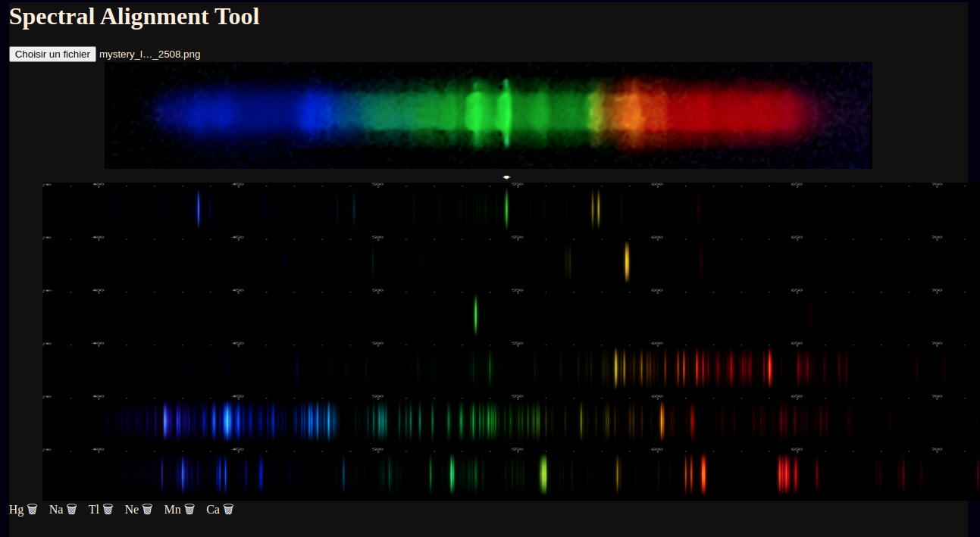The height and width of the screenshot is (537, 980).
Task: Remove Mn using its trash can icon
Action: click(189, 510)
